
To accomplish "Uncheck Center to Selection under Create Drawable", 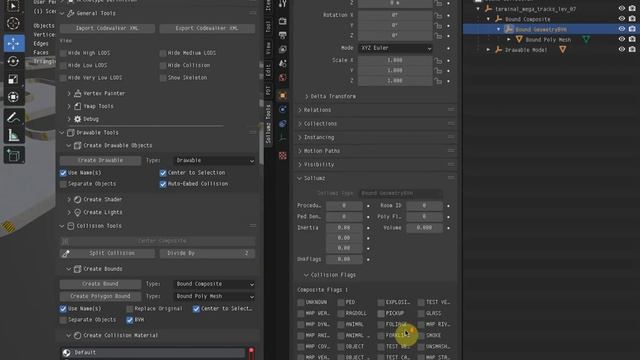I will (x=163, y=173).
